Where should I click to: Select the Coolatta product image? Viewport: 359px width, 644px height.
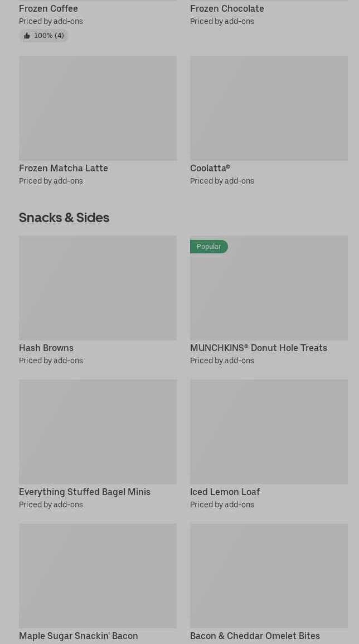click(x=269, y=108)
